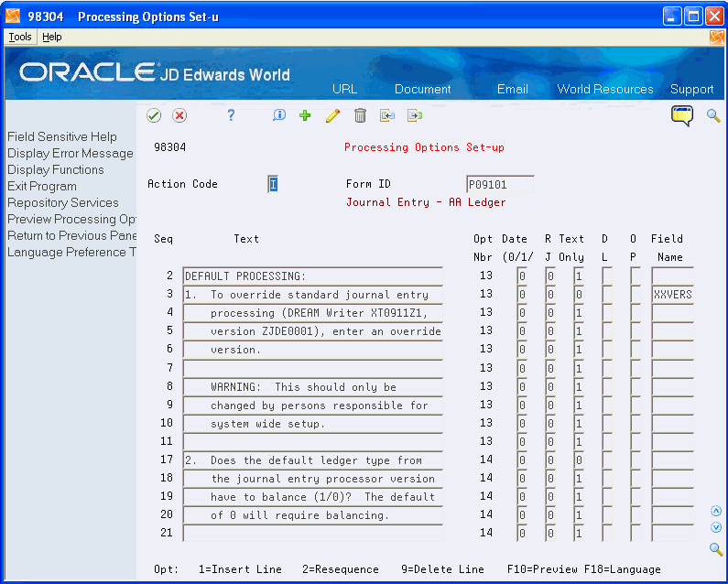The height and width of the screenshot is (584, 728).
Task: Select Return to Previous Panel
Action: pyautogui.click(x=71, y=236)
